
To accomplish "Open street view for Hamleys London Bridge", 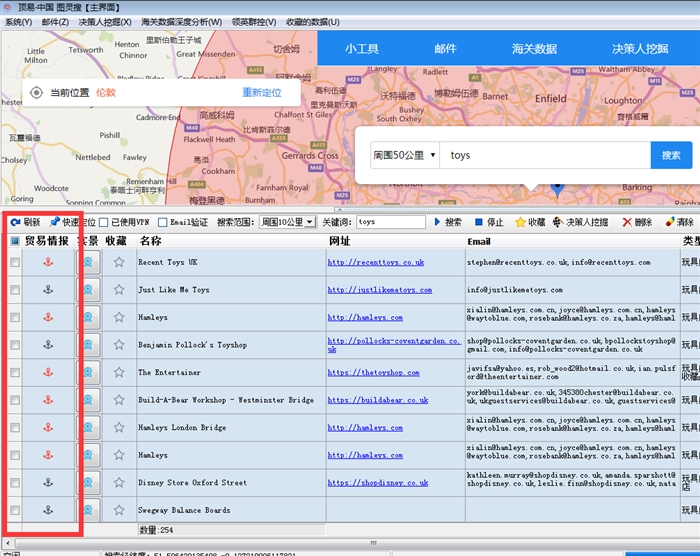I will tap(88, 427).
